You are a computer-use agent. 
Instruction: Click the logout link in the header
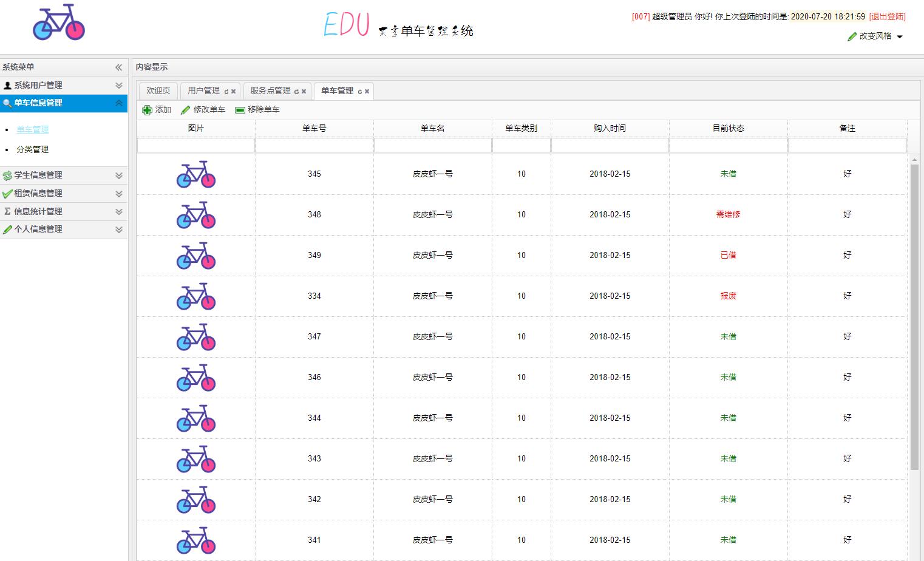(x=887, y=17)
